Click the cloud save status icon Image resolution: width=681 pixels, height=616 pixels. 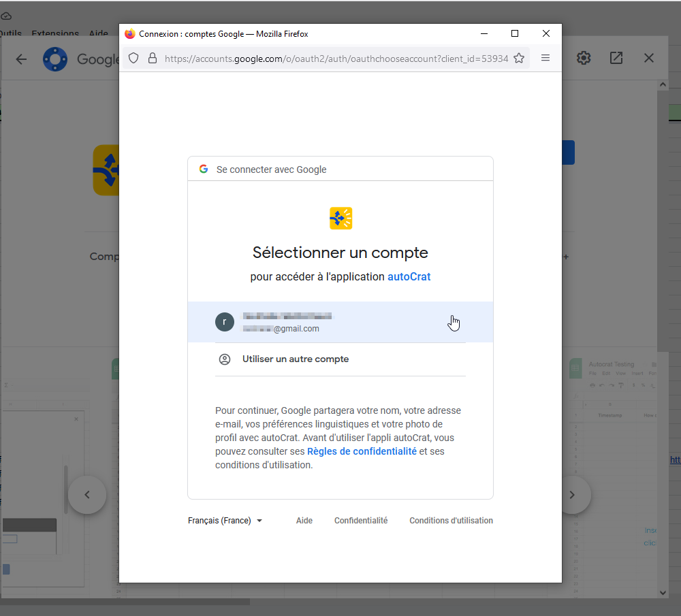pos(6,16)
